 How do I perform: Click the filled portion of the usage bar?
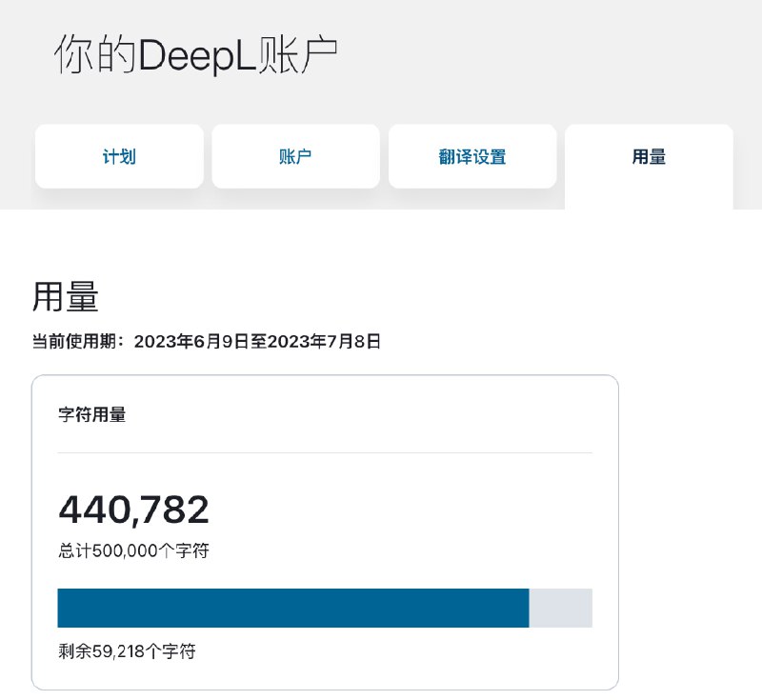coord(286,607)
